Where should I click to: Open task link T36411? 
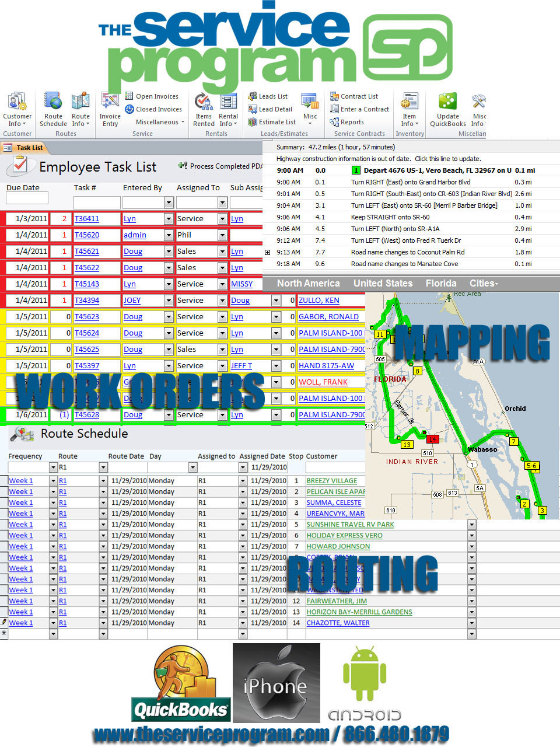[87, 219]
